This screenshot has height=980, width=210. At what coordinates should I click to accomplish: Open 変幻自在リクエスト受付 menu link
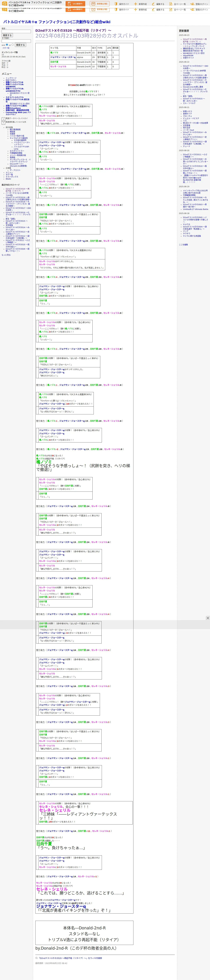[x=19, y=104]
